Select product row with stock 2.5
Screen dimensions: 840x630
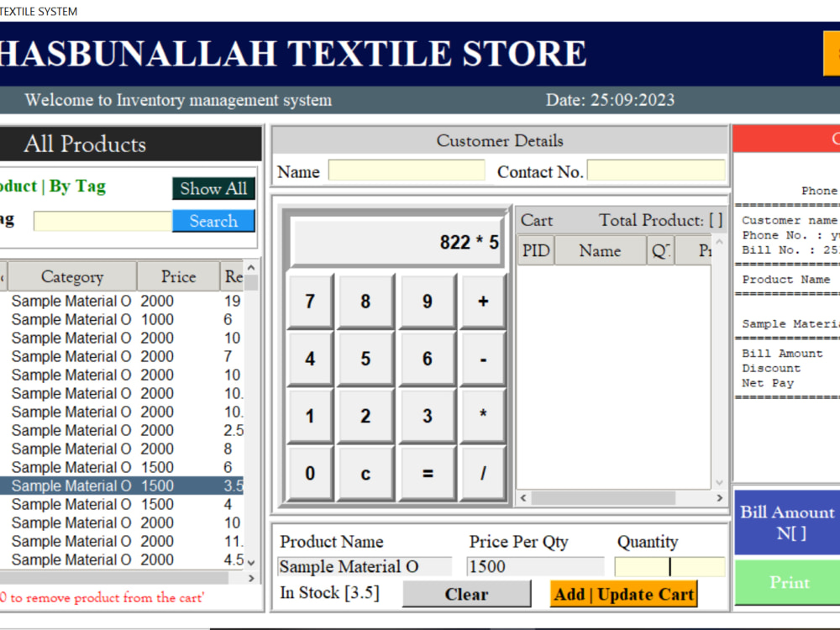point(122,430)
